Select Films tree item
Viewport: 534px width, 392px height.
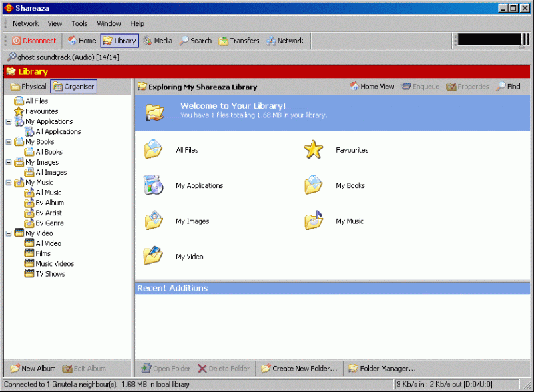coord(37,254)
